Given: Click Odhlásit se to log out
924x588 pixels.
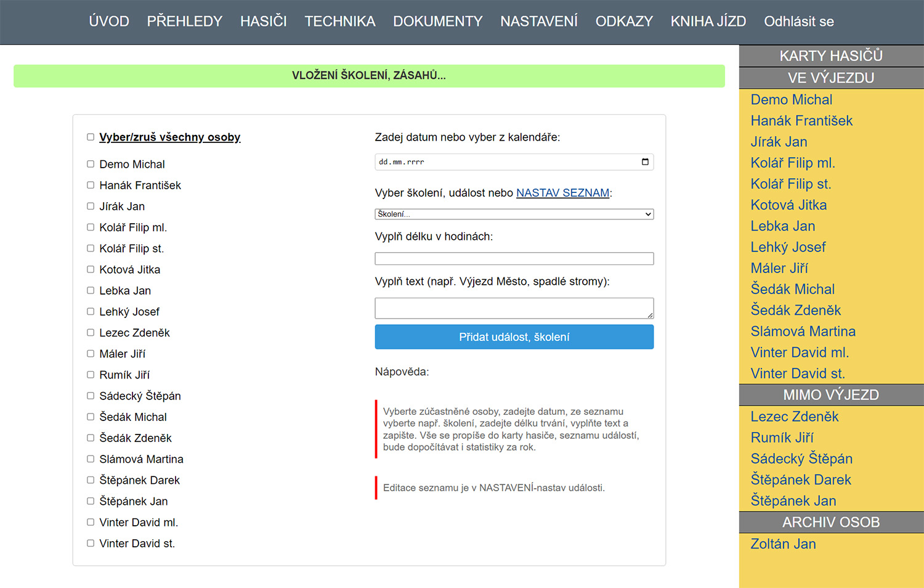Looking at the screenshot, I should [x=798, y=22].
